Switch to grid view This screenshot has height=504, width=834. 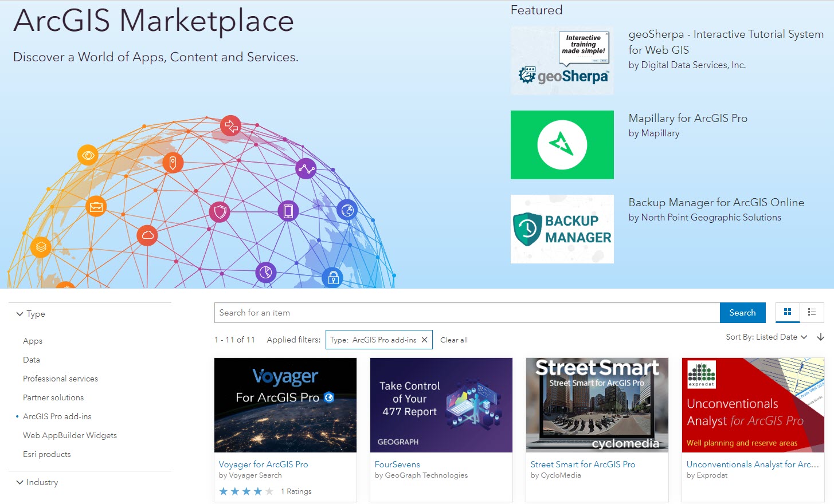[787, 313]
